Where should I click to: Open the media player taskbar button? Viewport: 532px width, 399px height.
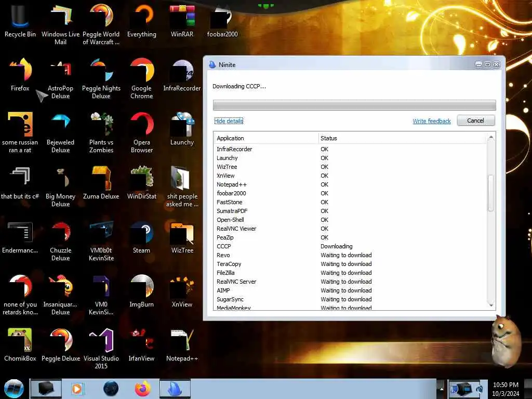[77, 389]
